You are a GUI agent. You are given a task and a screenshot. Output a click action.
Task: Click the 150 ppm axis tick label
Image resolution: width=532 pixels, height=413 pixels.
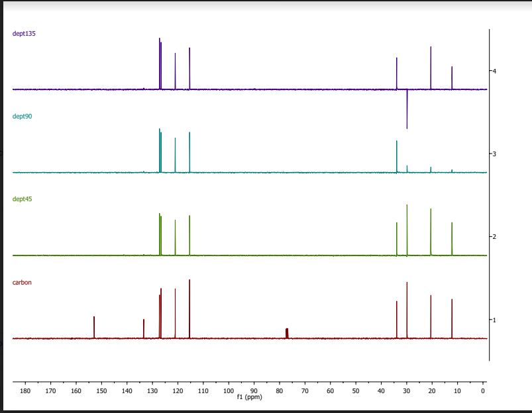101,391
